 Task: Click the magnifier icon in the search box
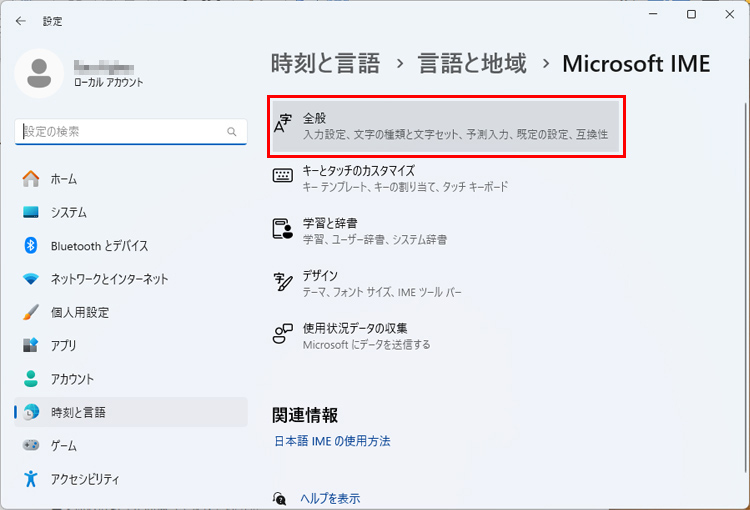pyautogui.click(x=232, y=132)
